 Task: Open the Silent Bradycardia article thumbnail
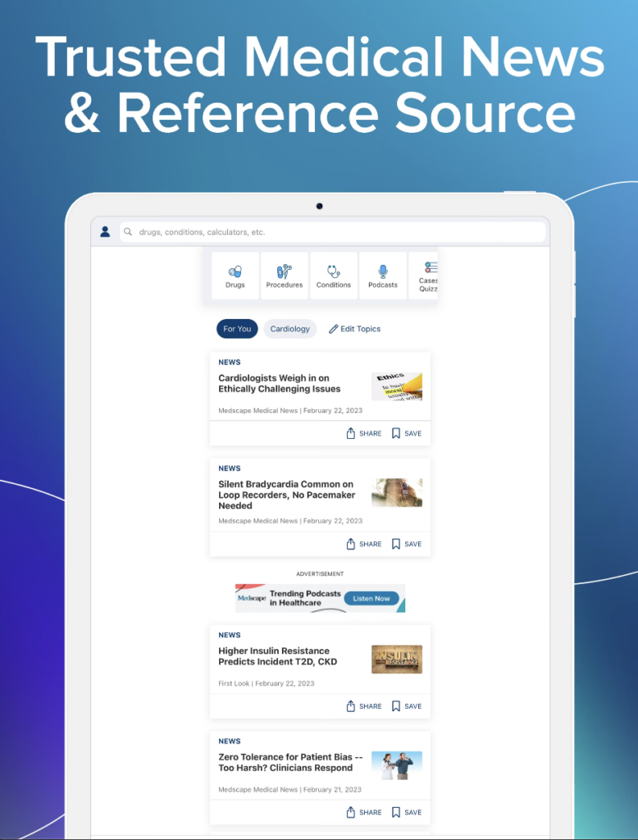tap(397, 493)
